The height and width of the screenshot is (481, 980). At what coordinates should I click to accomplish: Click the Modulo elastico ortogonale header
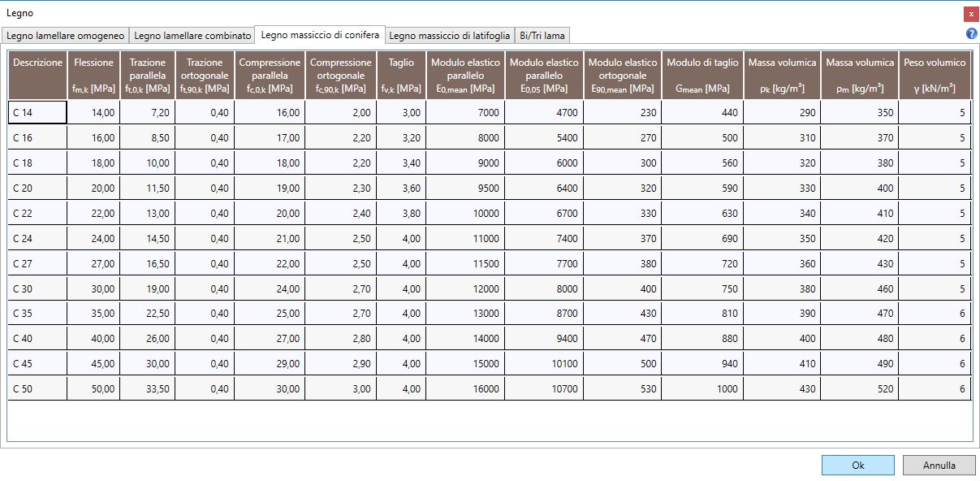pyautogui.click(x=623, y=75)
